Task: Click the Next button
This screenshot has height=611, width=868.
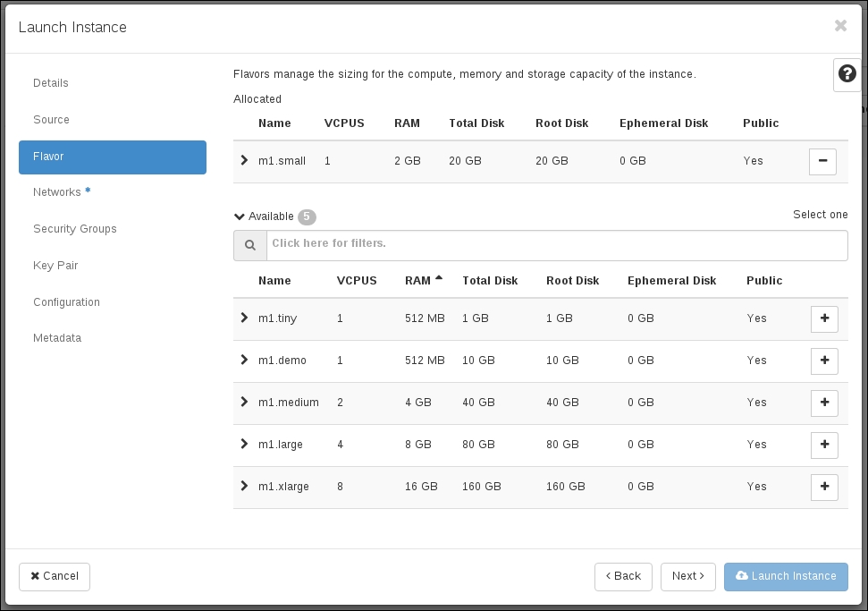Action: click(687, 576)
